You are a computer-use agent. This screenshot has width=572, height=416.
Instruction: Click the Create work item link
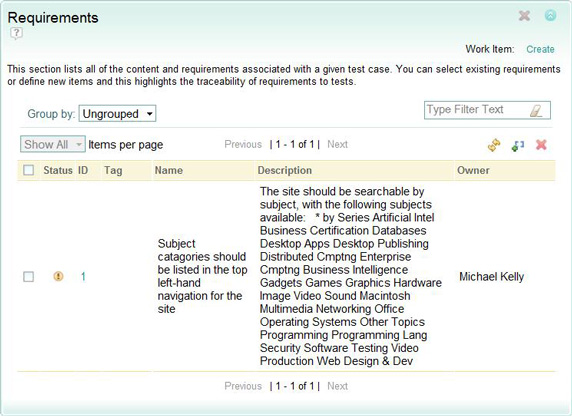tap(540, 49)
